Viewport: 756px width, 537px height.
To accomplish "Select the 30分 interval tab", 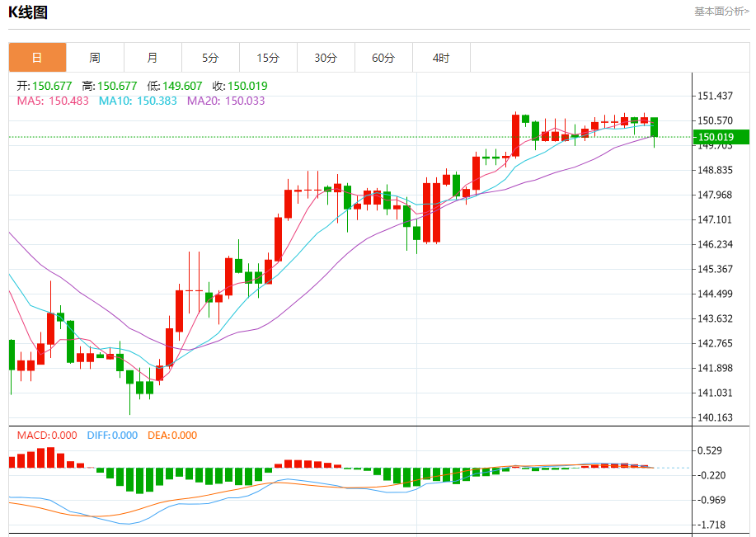I will [326, 58].
